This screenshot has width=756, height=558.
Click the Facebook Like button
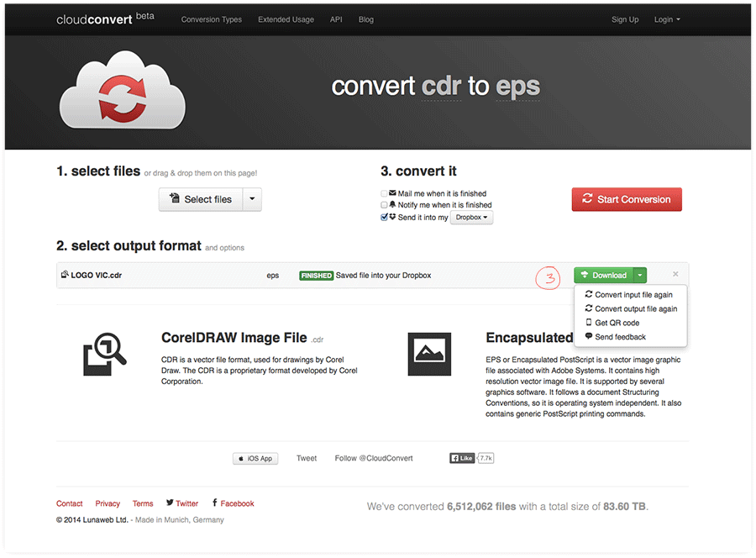tap(462, 458)
